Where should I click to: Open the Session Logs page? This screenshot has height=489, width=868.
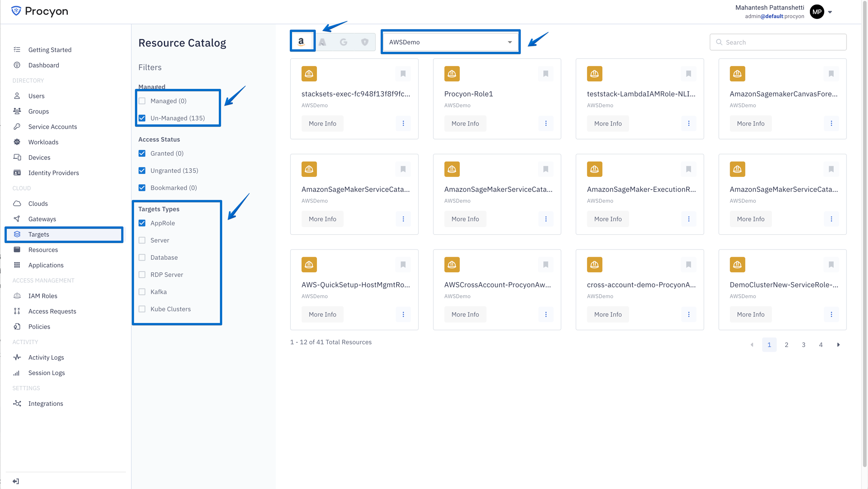point(46,372)
